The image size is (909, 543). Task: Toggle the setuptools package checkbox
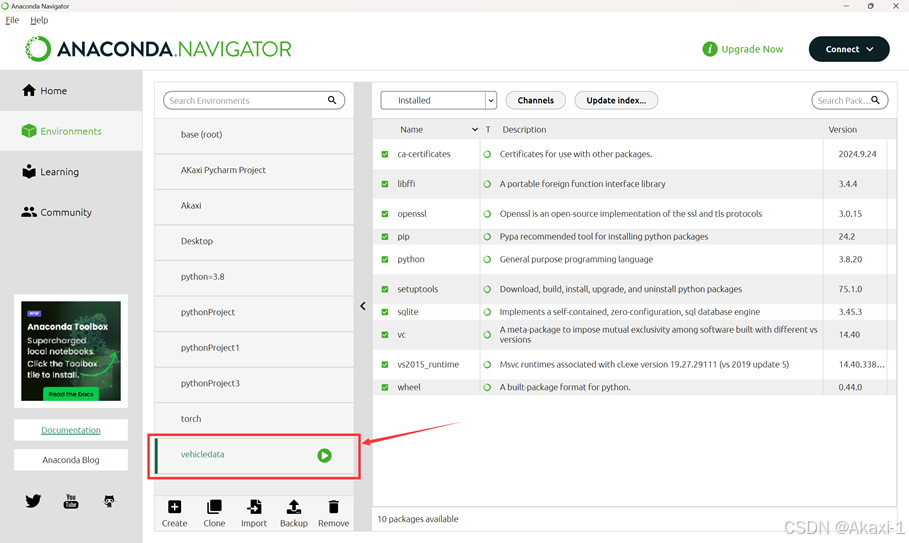(385, 289)
